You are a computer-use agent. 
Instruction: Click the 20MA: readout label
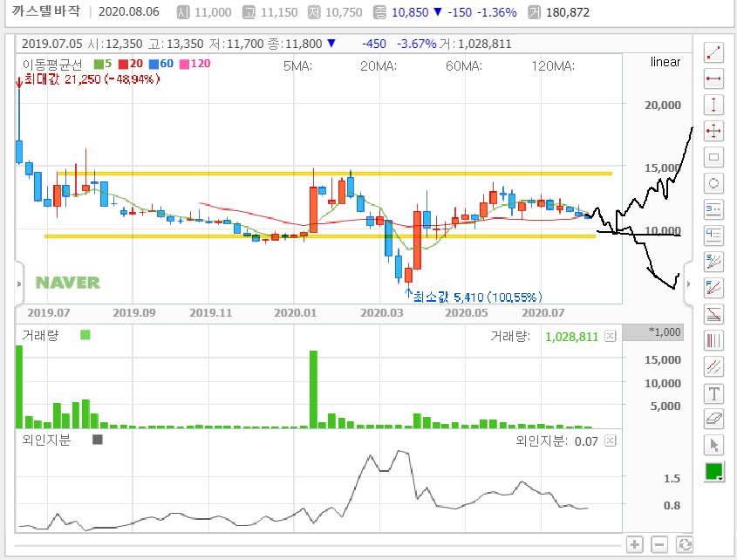(x=379, y=66)
